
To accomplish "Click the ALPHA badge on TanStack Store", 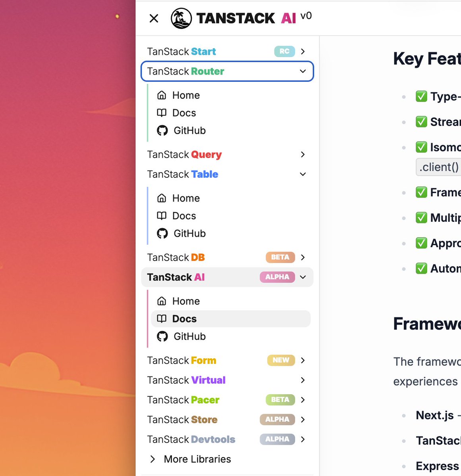I will (277, 419).
